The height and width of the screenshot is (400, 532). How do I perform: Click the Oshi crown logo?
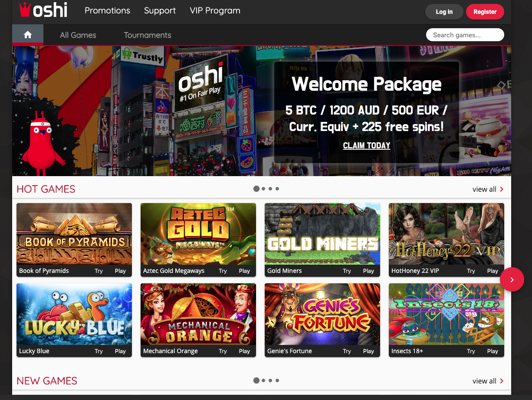coord(25,10)
